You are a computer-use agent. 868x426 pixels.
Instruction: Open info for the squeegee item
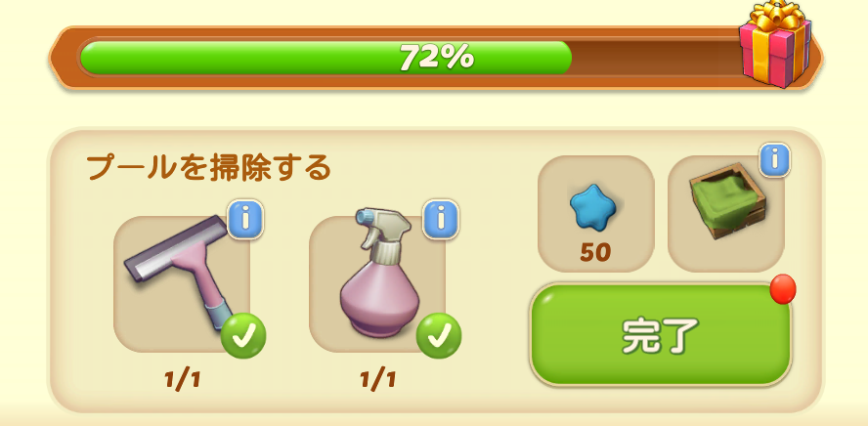tap(245, 219)
